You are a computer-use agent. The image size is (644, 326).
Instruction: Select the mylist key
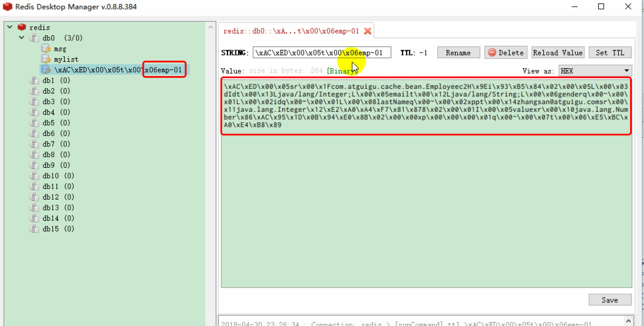(66, 59)
